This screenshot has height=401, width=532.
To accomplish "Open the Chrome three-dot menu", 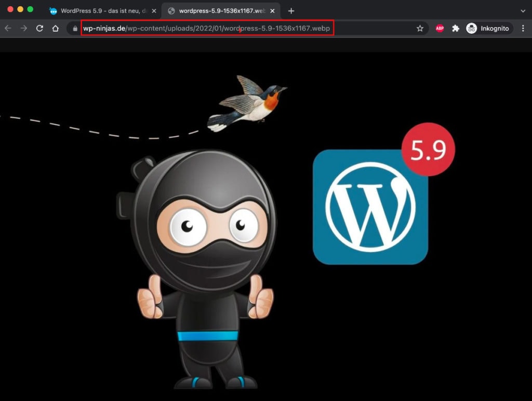I will (524, 28).
